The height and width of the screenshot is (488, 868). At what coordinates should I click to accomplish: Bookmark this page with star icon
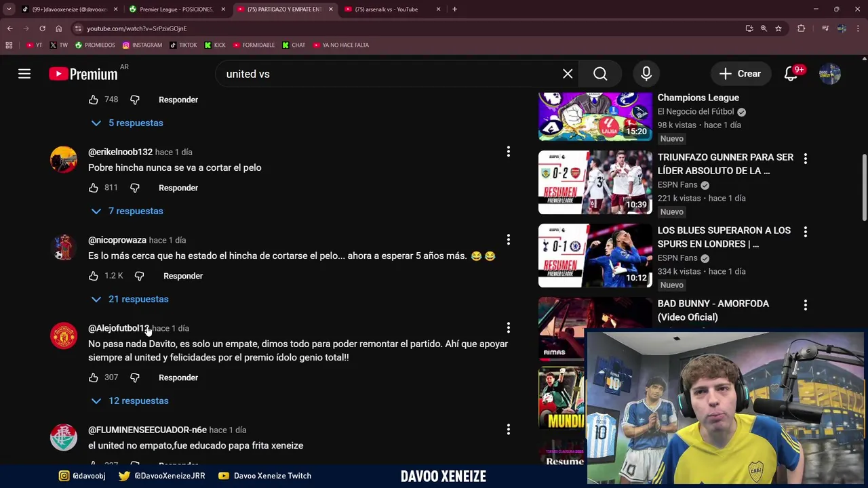click(x=778, y=28)
